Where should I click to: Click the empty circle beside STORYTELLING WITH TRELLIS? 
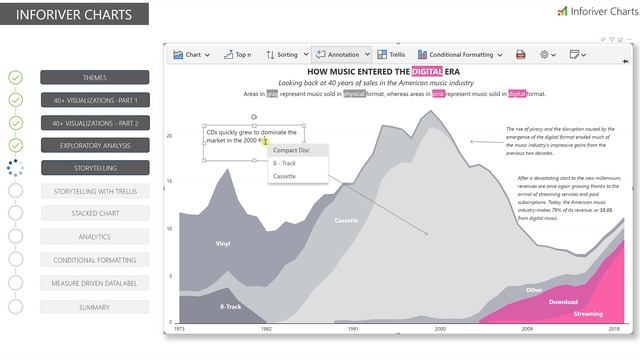(x=16, y=191)
